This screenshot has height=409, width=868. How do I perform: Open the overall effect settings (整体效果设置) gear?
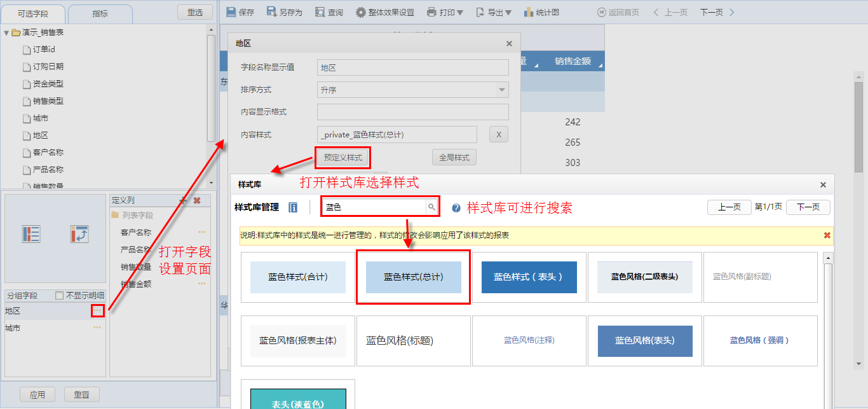(x=361, y=12)
